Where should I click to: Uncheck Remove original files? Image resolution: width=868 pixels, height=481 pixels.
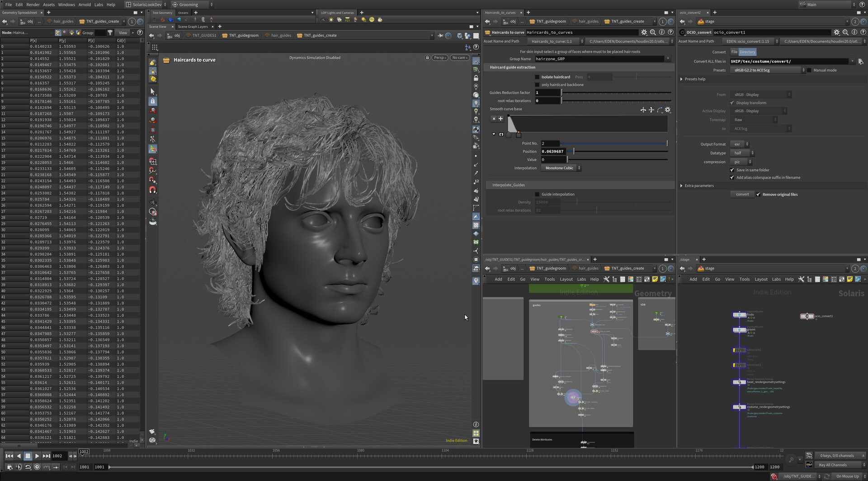tap(758, 195)
